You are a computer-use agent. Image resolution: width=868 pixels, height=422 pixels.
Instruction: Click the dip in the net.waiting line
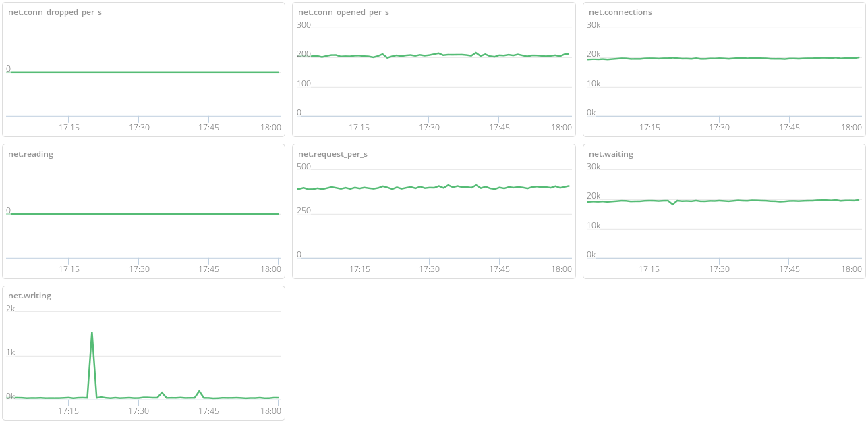pos(672,204)
